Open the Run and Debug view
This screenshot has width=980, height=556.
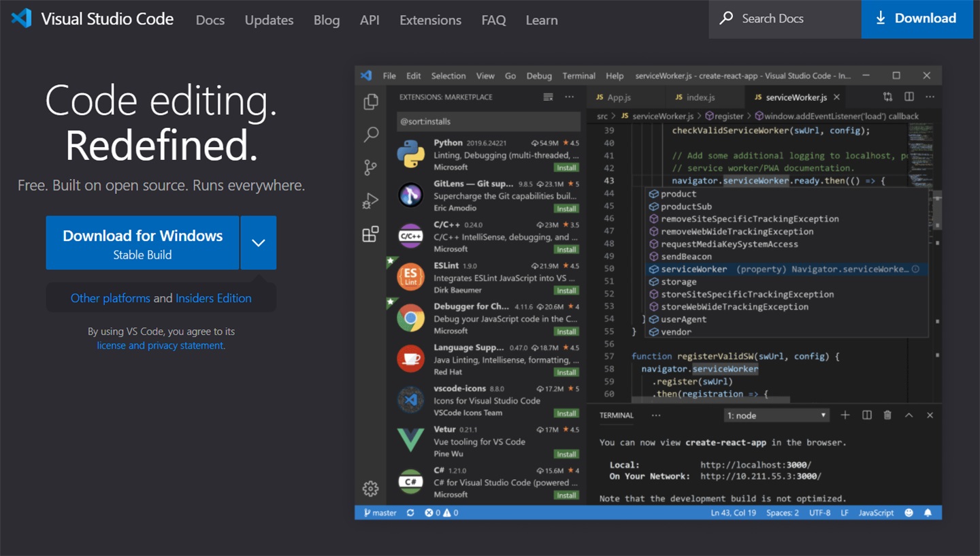point(370,200)
